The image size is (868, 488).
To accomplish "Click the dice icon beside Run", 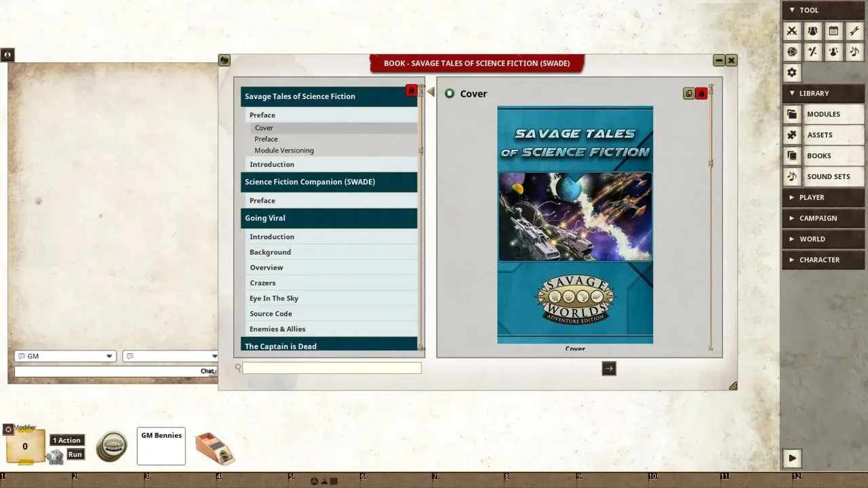I will (56, 457).
